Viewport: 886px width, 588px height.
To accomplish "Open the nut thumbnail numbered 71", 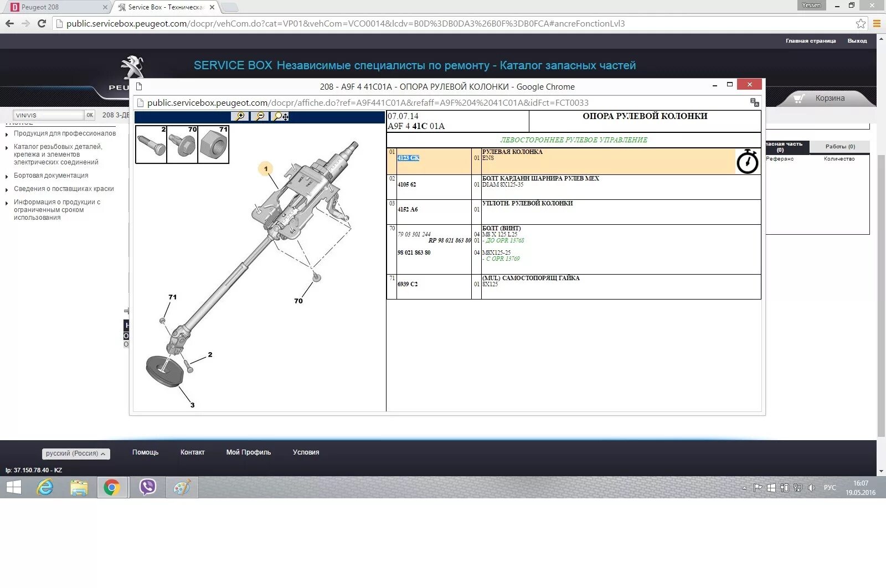I will [x=213, y=144].
